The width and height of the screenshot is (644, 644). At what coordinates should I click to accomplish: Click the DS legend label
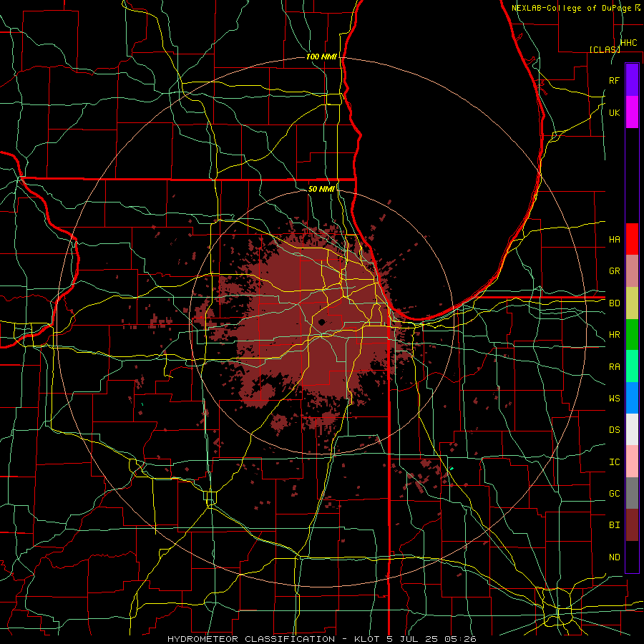614,430
